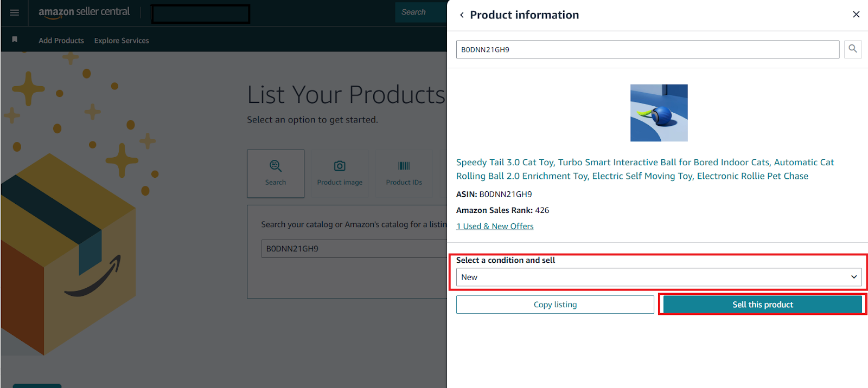Select the Product IDs option tile
Image resolution: width=868 pixels, height=388 pixels.
(404, 173)
